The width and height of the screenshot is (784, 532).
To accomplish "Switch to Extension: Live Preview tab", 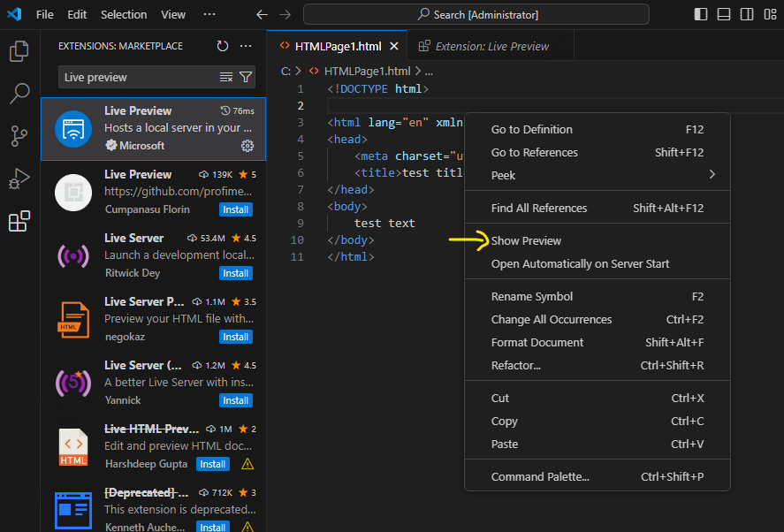I will (491, 46).
